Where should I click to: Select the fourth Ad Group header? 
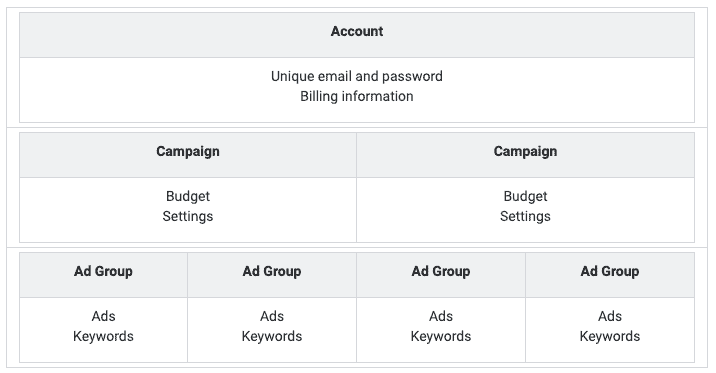(610, 275)
